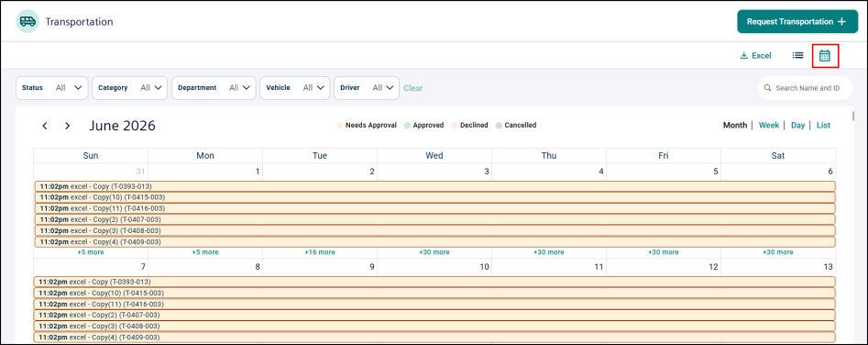Open second-week event excel - Copy(11) (T-0416-003)
This screenshot has width=868, height=345.
click(434, 304)
